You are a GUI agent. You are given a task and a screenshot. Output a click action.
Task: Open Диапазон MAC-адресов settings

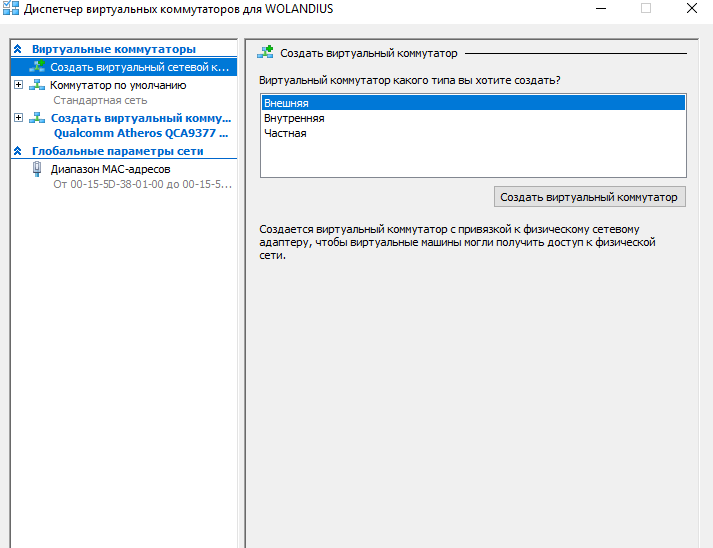tap(110, 169)
